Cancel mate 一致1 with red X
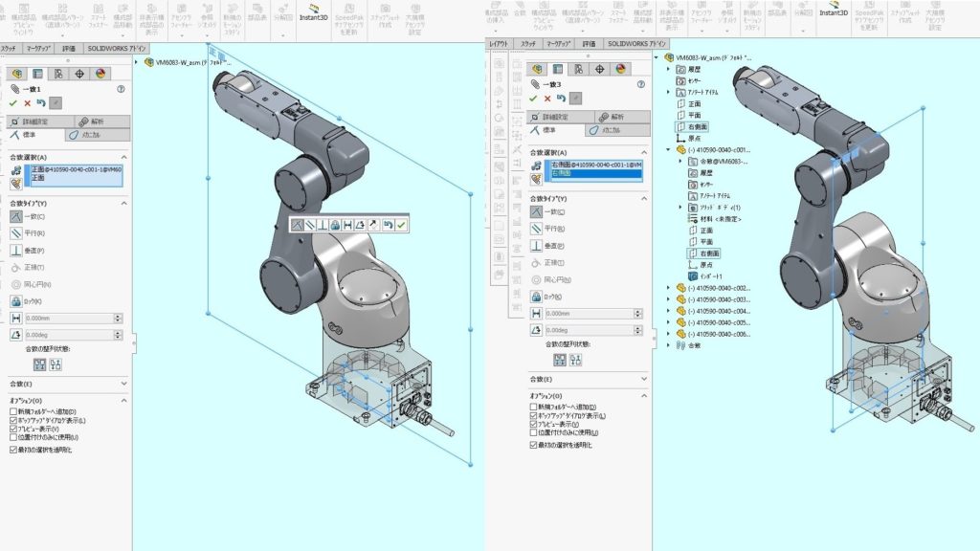 click(x=28, y=102)
